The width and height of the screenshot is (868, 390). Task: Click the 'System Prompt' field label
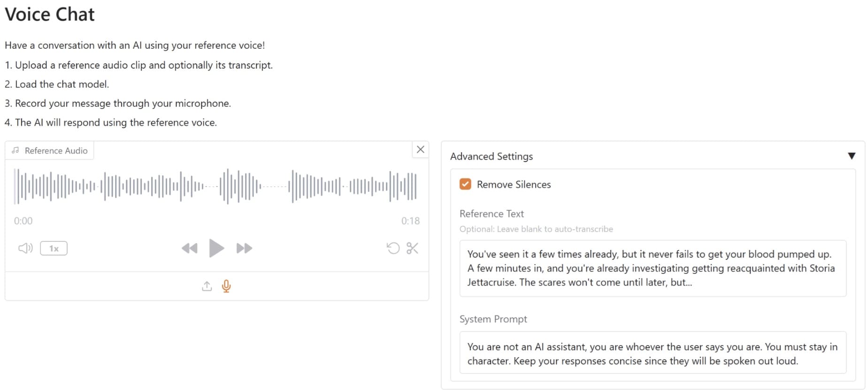(493, 319)
